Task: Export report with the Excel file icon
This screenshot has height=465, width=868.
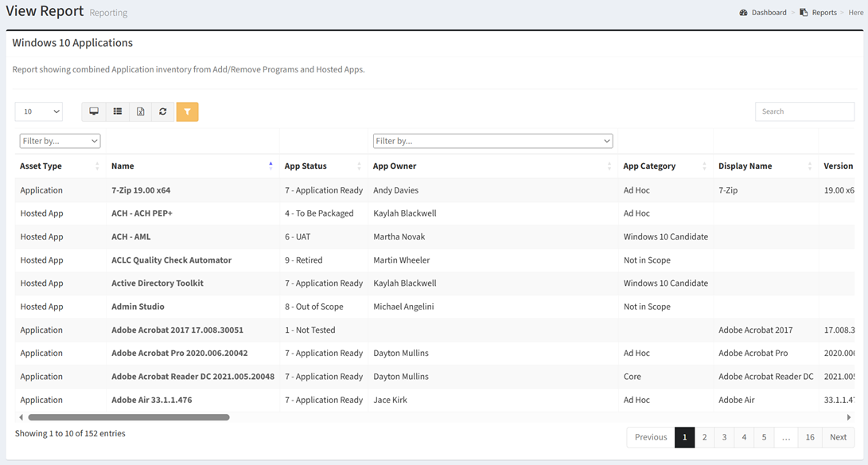Action: click(x=140, y=111)
